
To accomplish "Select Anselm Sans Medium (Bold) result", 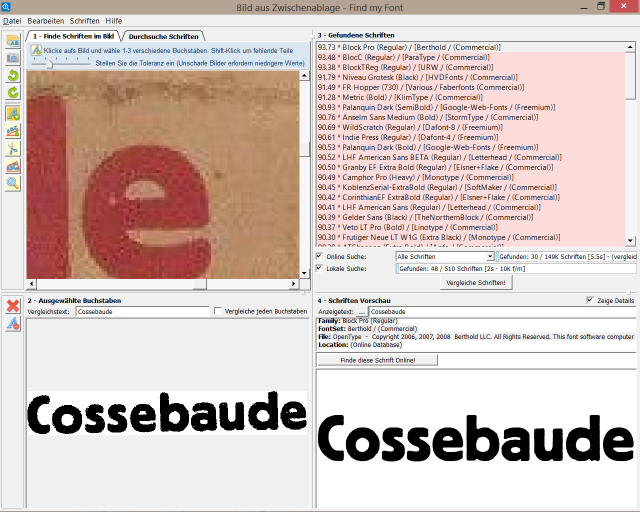I will point(471,117).
